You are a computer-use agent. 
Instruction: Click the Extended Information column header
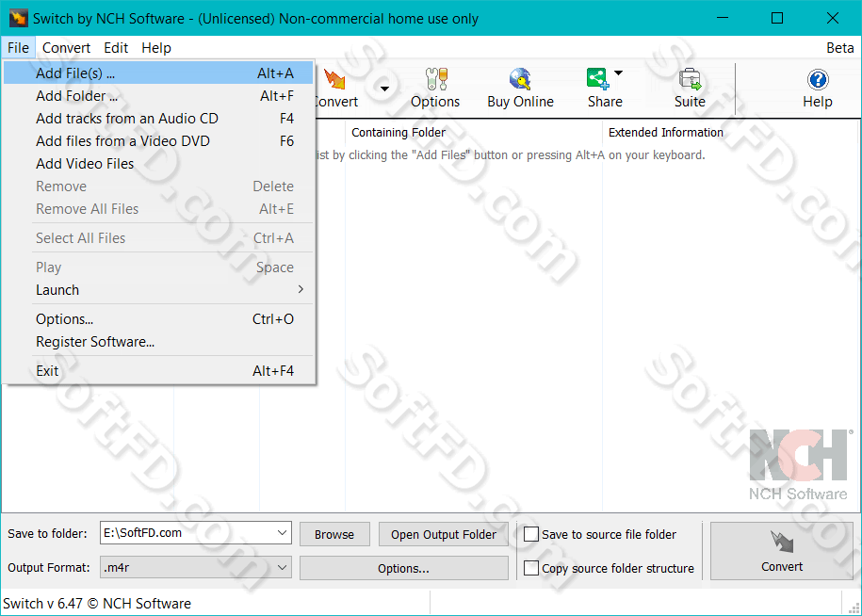tap(731, 133)
